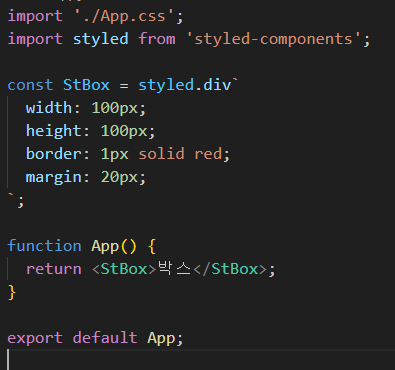The image size is (395, 370).
Task: Click the function keyword before App
Action: (x=44, y=246)
